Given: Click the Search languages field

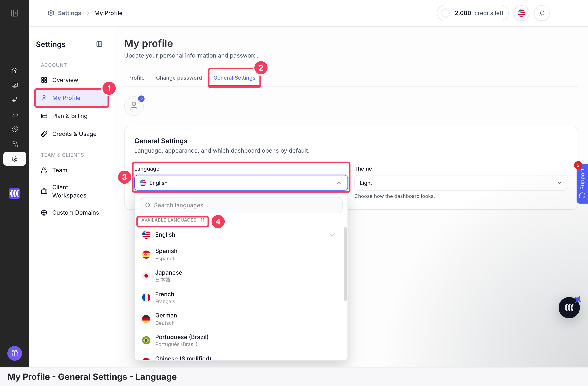Looking at the screenshot, I should [x=241, y=205].
